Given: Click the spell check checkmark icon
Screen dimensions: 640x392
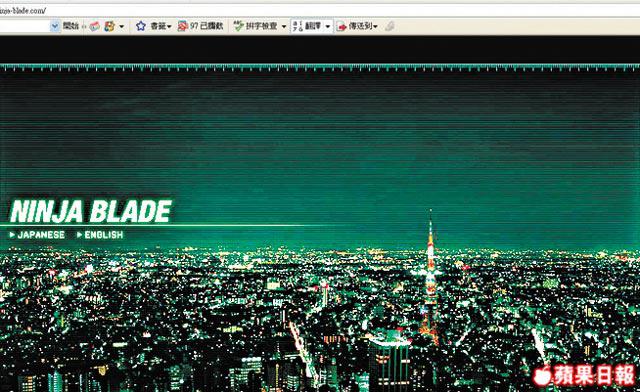Looking at the screenshot, I should pos(238,26).
